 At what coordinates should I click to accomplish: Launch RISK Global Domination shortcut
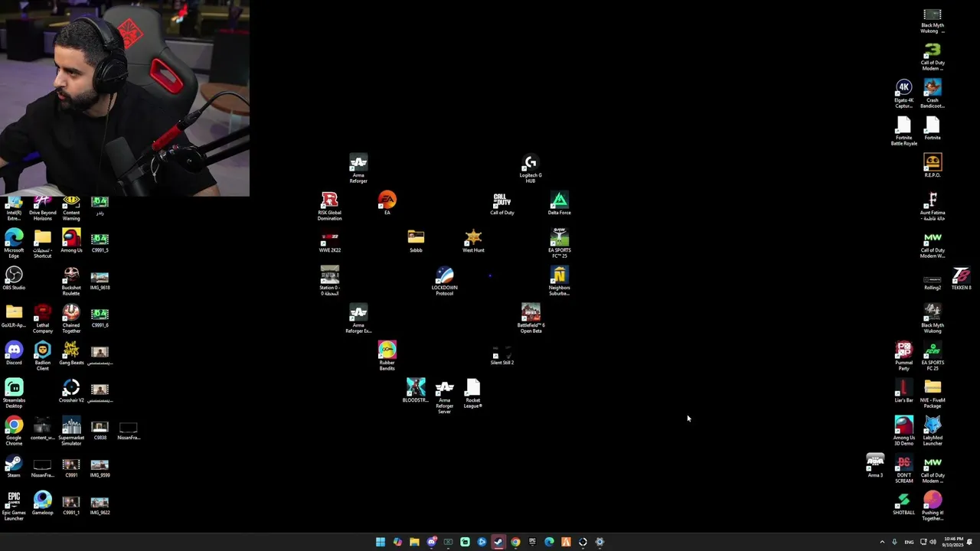pos(330,206)
